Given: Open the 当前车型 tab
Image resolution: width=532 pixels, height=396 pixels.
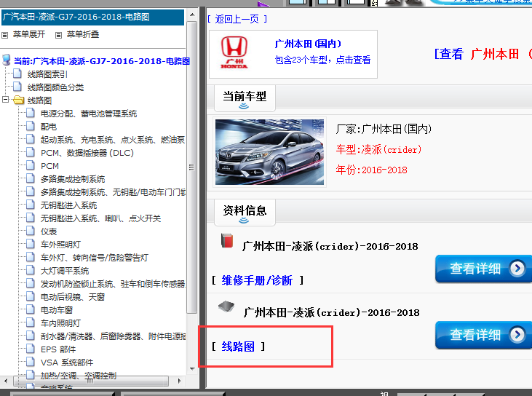Looking at the screenshot, I should tap(245, 98).
